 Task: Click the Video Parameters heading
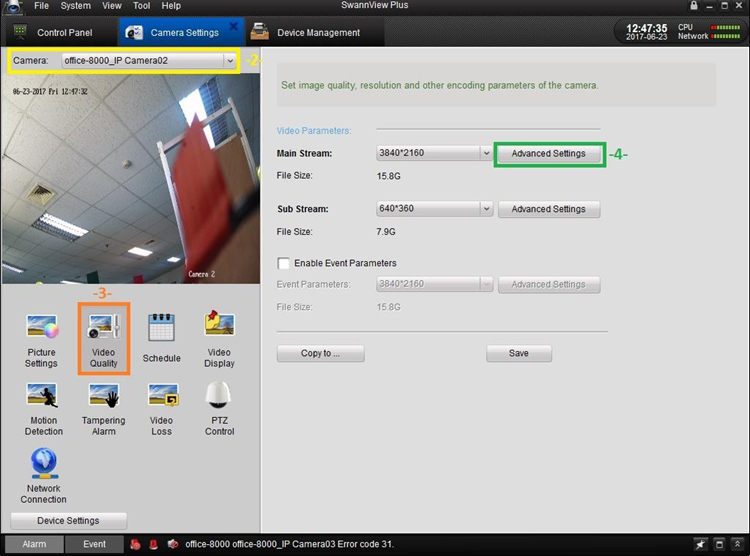(x=314, y=131)
